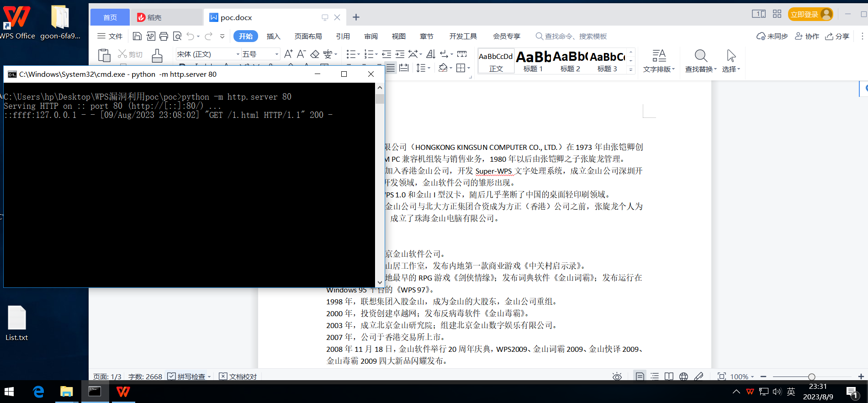Click the 立即登录 login button
868x403 pixels.
(x=810, y=14)
